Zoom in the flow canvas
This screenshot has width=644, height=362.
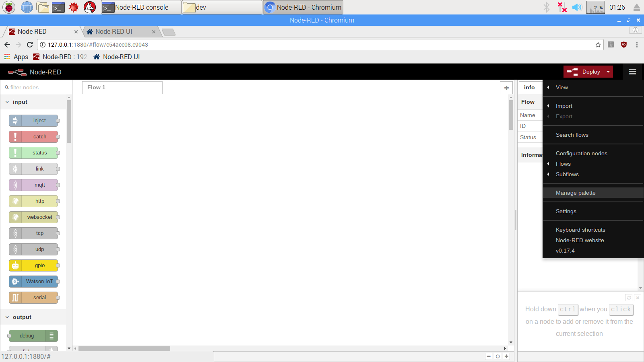tap(506, 356)
